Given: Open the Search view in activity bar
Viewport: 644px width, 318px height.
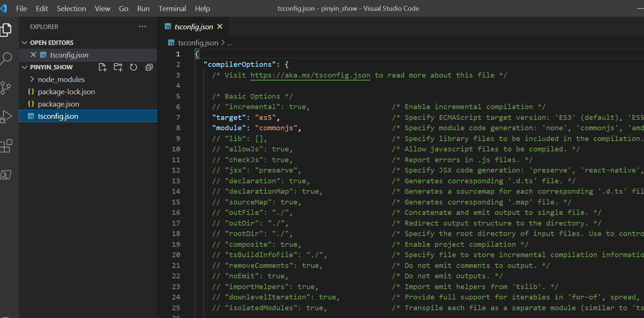Looking at the screenshot, I should coord(6,59).
